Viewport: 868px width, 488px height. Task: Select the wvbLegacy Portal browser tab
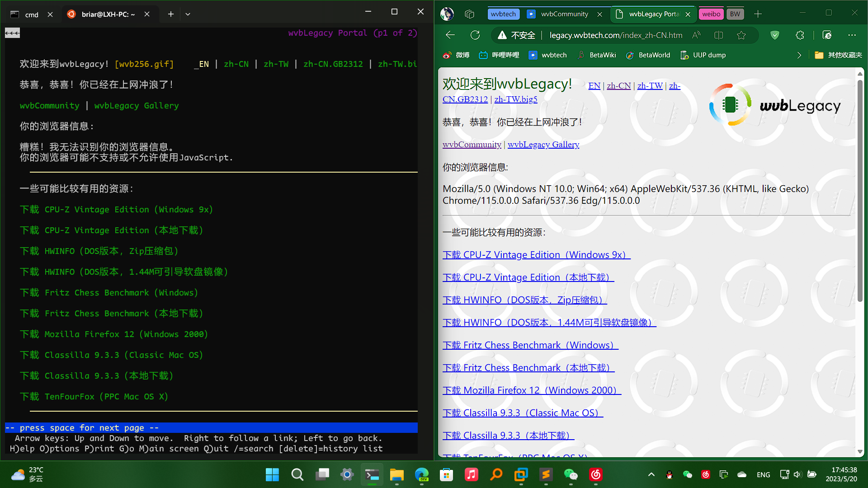653,14
